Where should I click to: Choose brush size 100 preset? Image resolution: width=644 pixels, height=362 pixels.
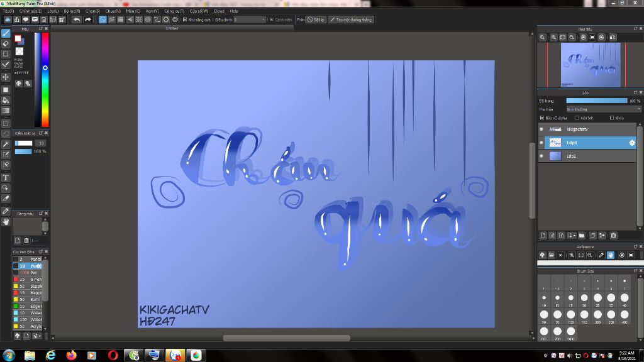click(x=571, y=315)
